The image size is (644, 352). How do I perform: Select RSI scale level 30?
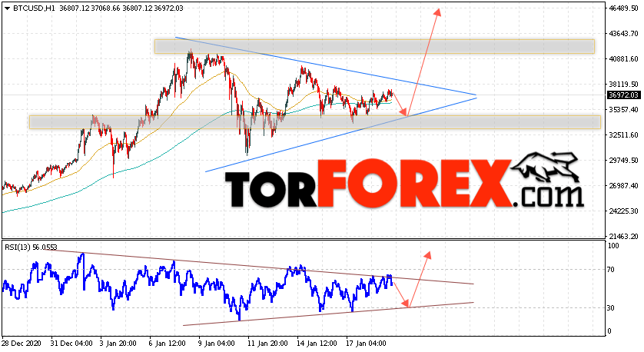(611, 308)
